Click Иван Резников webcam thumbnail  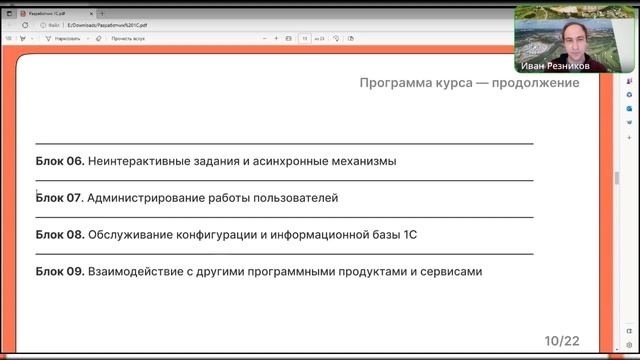pyautogui.click(x=574, y=39)
